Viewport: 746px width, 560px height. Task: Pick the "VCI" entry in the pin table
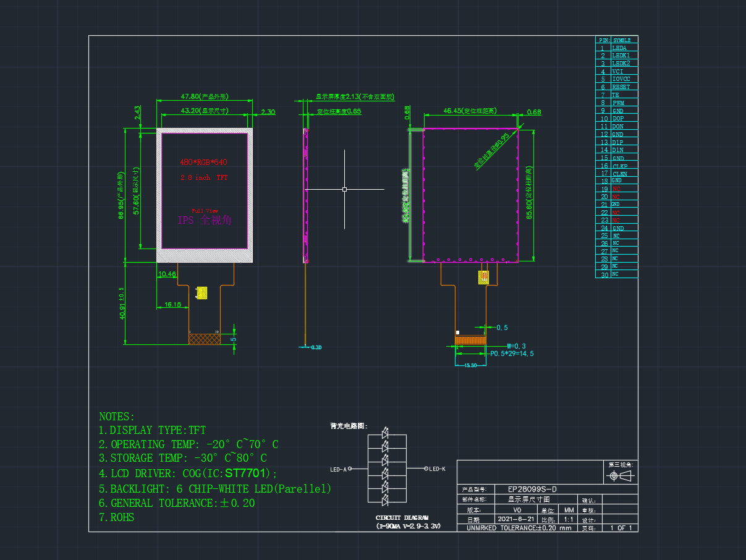617,71
